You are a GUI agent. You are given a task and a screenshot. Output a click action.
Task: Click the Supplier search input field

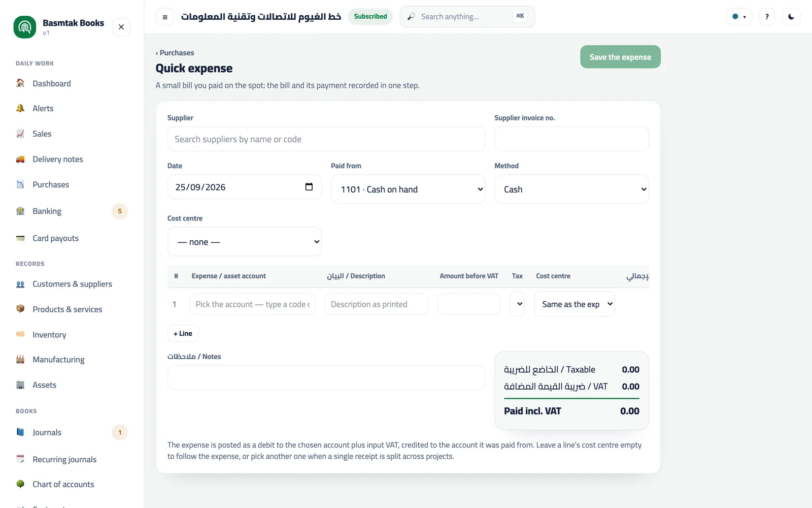click(x=326, y=139)
